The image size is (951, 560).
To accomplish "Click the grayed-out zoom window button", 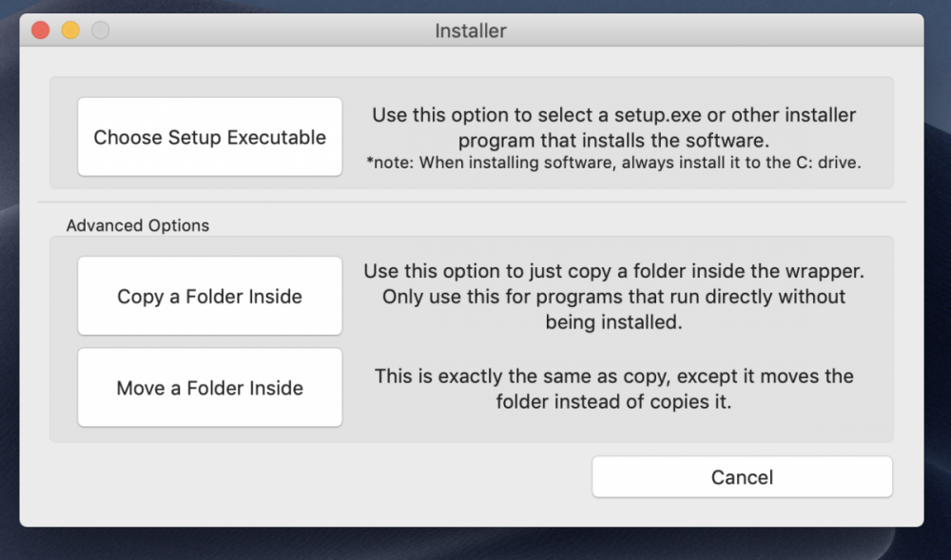I will (x=100, y=30).
